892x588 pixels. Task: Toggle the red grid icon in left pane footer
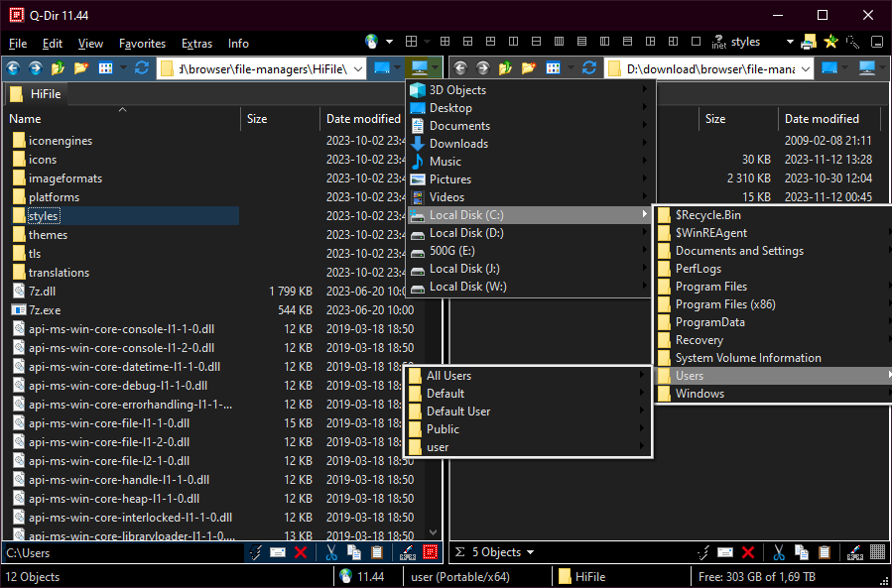(x=430, y=552)
